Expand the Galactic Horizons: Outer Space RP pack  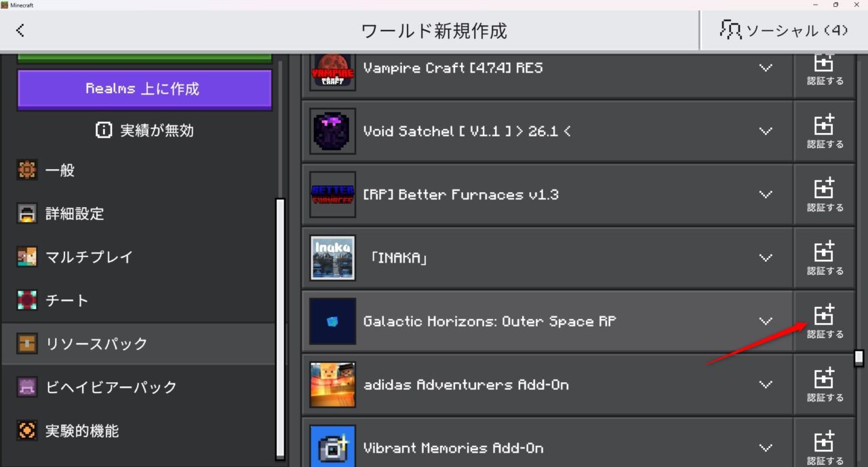pyautogui.click(x=766, y=321)
